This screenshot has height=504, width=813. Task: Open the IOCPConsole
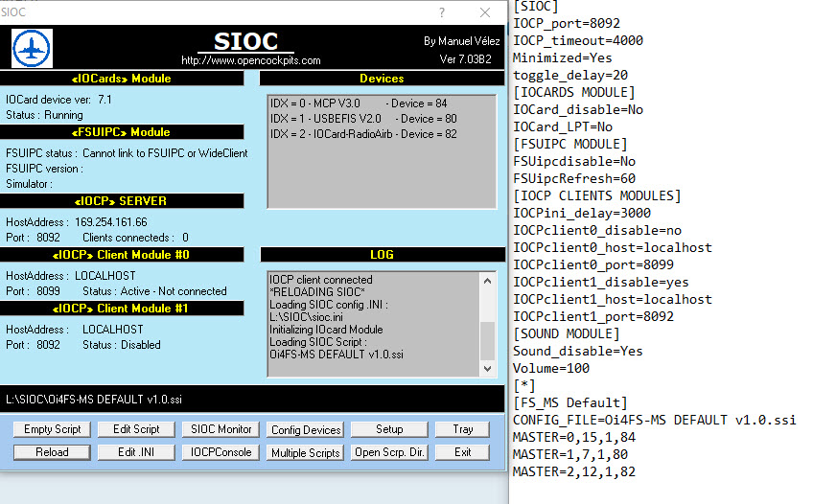coord(221,452)
